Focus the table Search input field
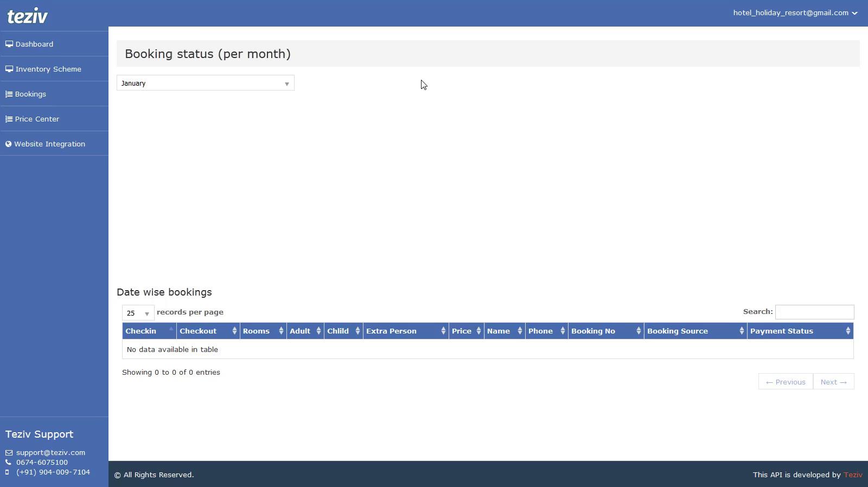The width and height of the screenshot is (868, 487). tap(815, 312)
